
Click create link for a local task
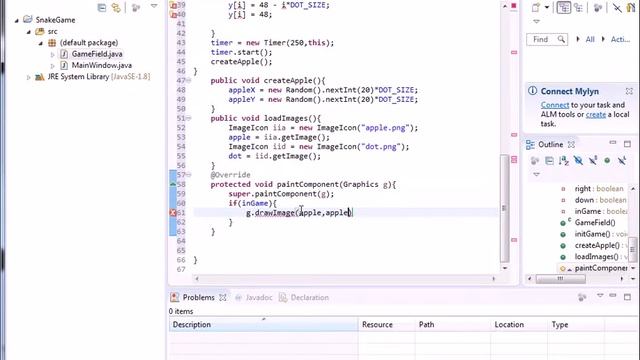(596, 115)
